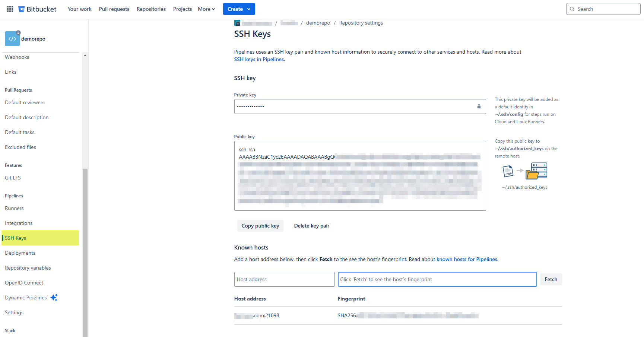
Task: Click the authorized_keys illustration
Action: [525, 171]
